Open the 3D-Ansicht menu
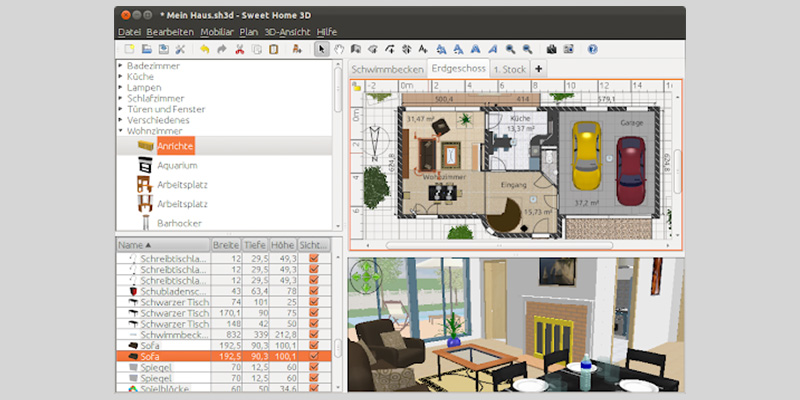This screenshot has width=800, height=400. click(x=287, y=32)
